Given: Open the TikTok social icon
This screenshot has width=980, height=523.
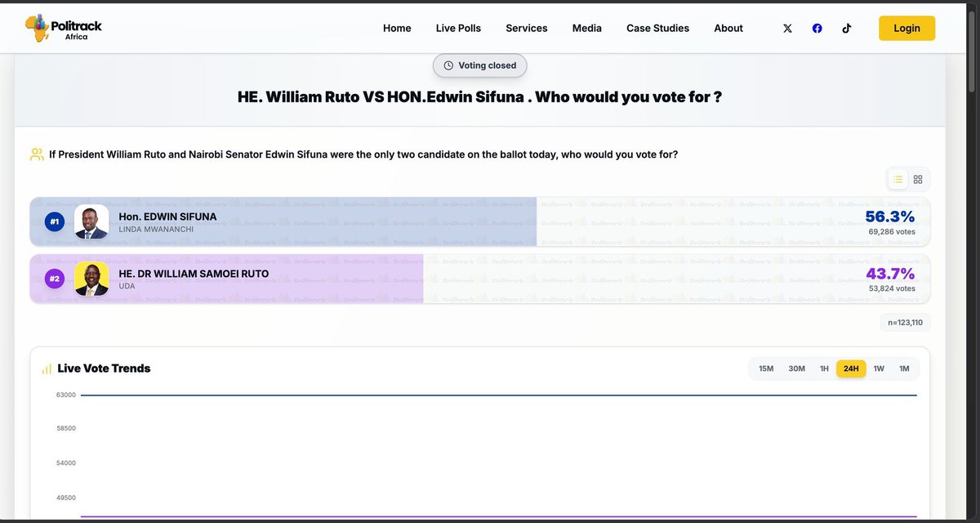Looking at the screenshot, I should [x=846, y=28].
